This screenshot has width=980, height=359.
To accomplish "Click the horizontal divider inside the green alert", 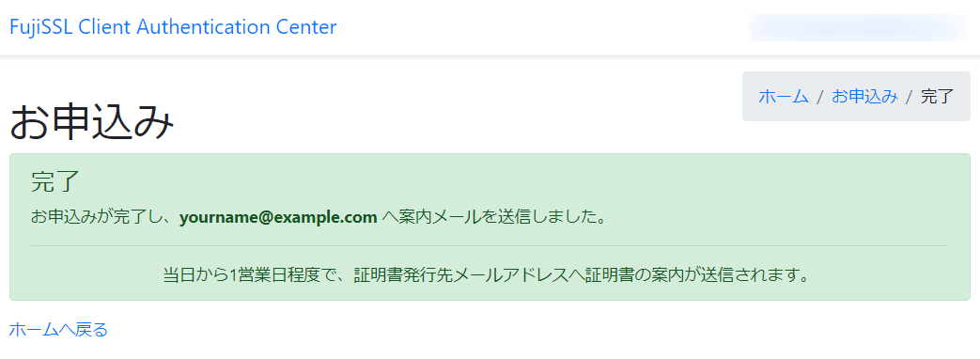I will (x=490, y=246).
